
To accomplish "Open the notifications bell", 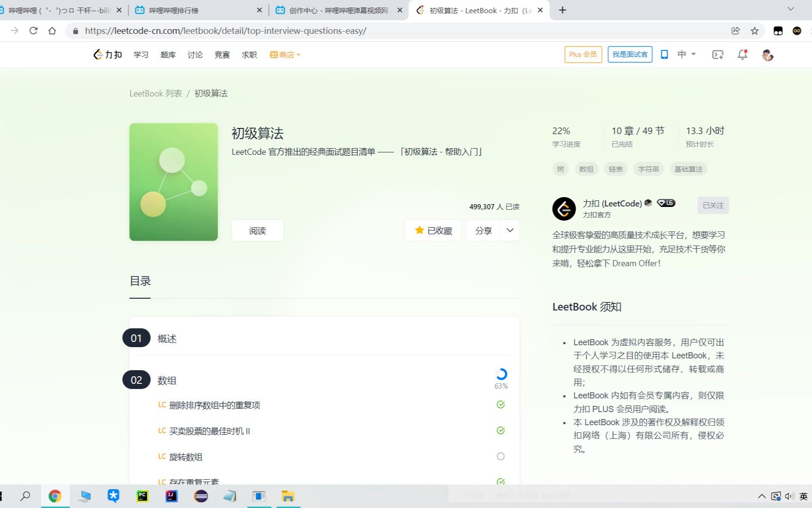I will pos(742,55).
